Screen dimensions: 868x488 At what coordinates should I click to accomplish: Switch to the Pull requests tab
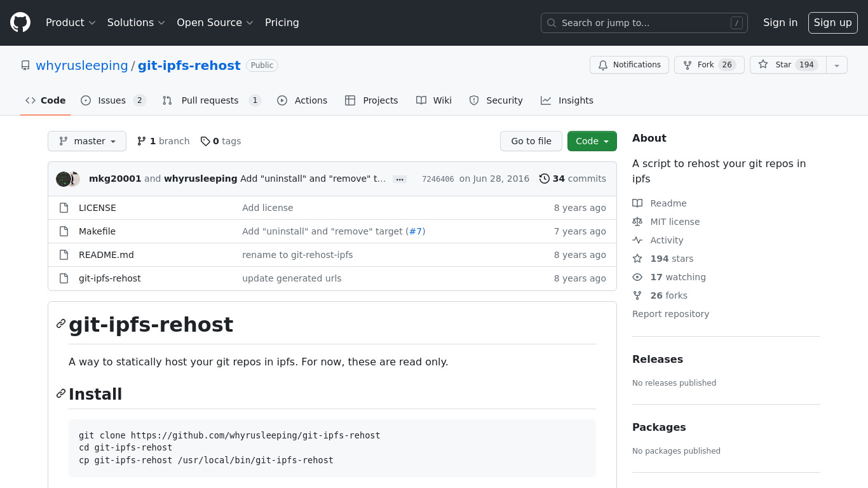(x=210, y=100)
